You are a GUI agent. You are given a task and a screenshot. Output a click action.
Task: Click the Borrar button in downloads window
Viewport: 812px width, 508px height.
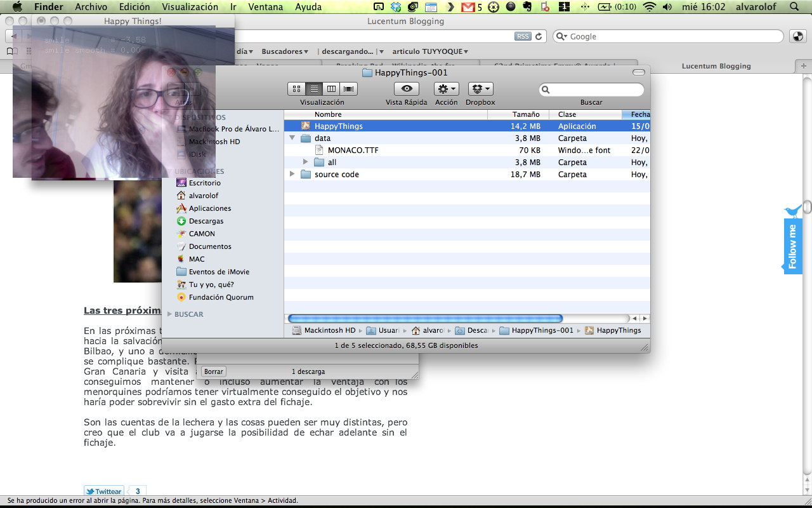214,371
